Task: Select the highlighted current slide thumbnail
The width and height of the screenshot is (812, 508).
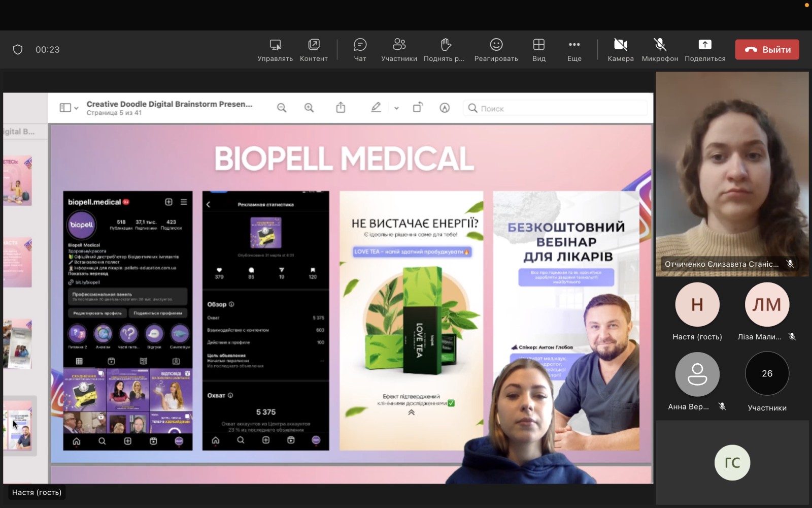Action: pos(18,426)
